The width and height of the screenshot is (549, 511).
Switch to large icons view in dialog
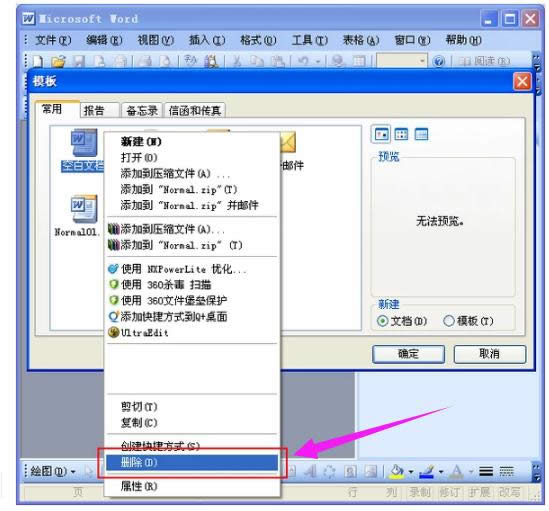[x=381, y=134]
